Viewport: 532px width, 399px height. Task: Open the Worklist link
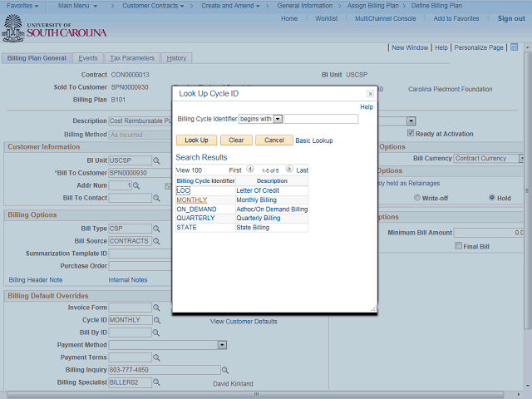tap(327, 18)
